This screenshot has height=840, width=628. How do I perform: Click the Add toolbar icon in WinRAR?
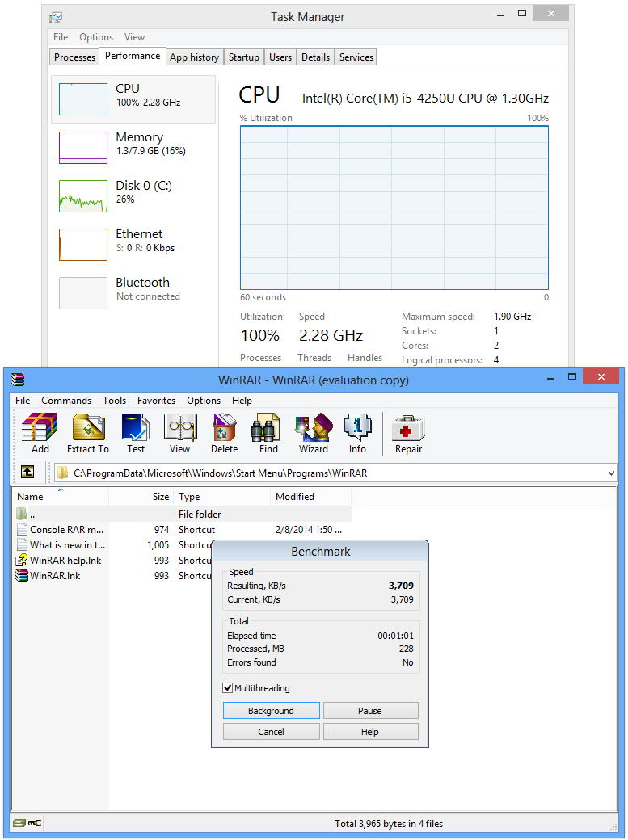(40, 434)
